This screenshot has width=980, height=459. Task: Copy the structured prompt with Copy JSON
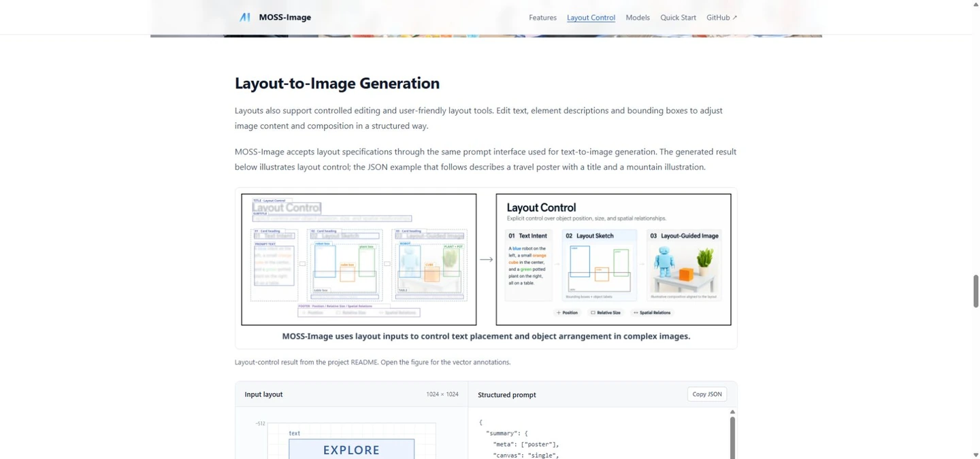pos(706,394)
